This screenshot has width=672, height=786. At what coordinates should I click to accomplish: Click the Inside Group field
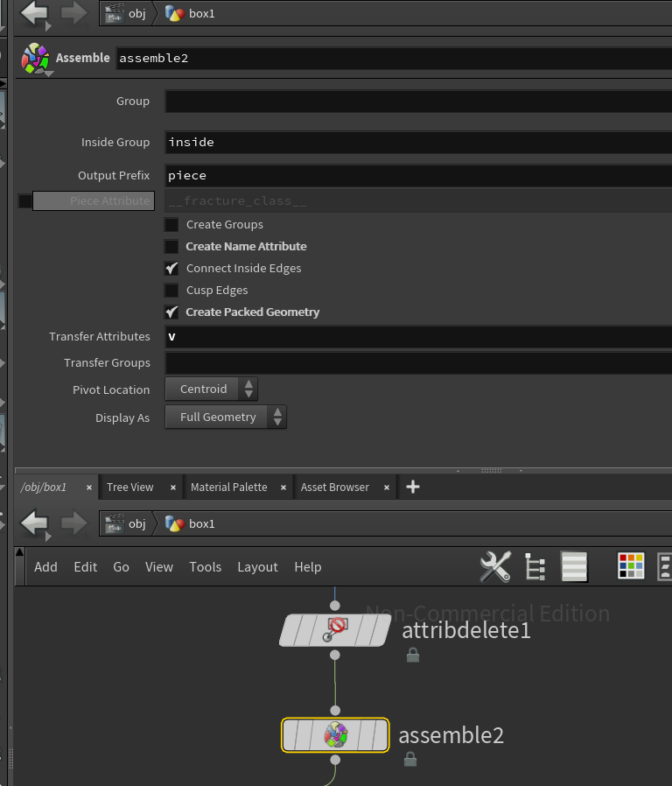[x=418, y=143]
